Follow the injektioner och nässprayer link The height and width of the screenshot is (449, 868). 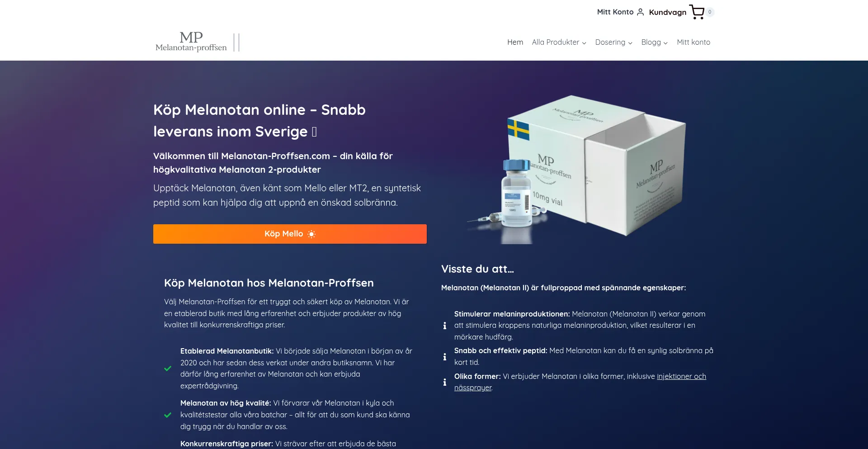pos(580,382)
